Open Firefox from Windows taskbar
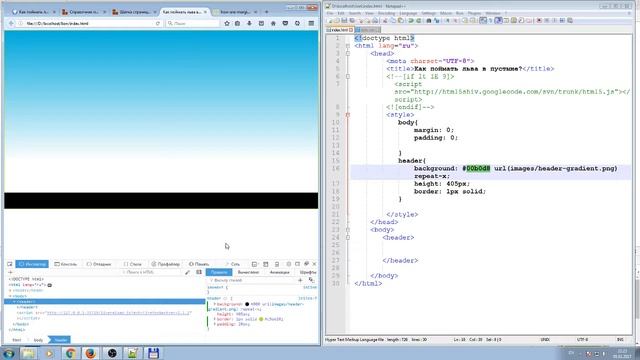640x360 pixels. pos(91,353)
